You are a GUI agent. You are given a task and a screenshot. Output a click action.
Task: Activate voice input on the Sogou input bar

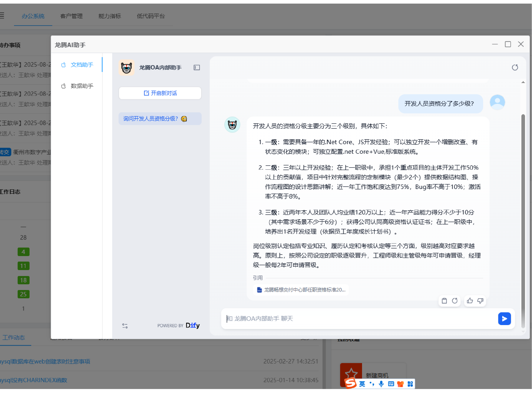click(381, 384)
